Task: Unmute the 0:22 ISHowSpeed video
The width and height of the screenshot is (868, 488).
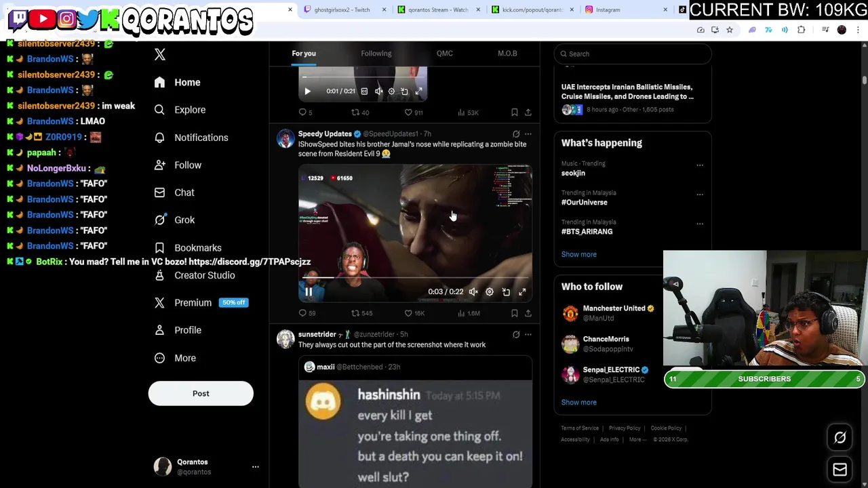Action: pos(473,292)
